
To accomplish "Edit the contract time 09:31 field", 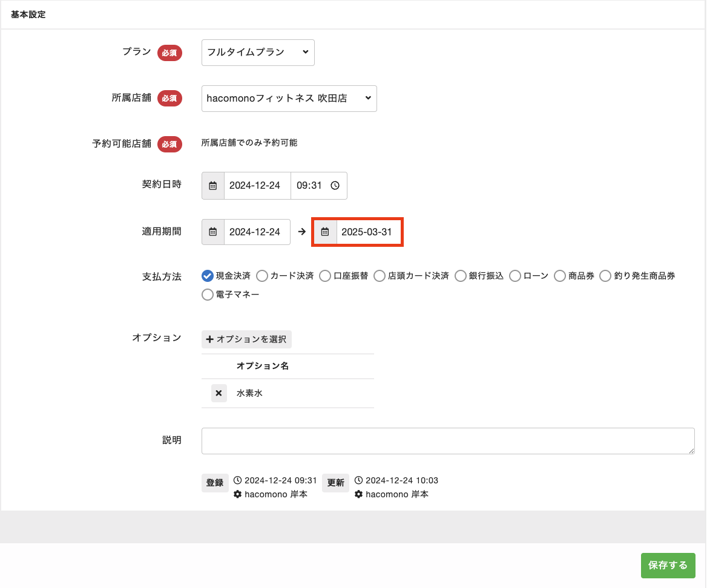I will pos(309,186).
